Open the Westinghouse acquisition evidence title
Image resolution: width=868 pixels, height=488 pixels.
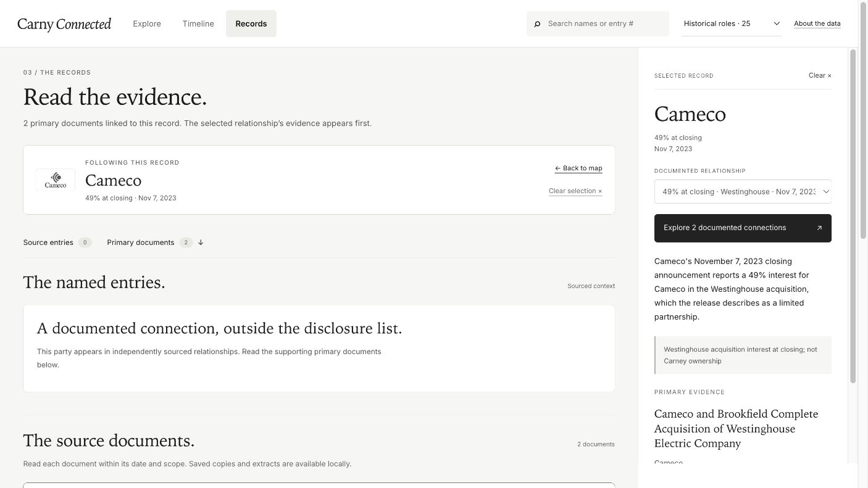(736, 429)
